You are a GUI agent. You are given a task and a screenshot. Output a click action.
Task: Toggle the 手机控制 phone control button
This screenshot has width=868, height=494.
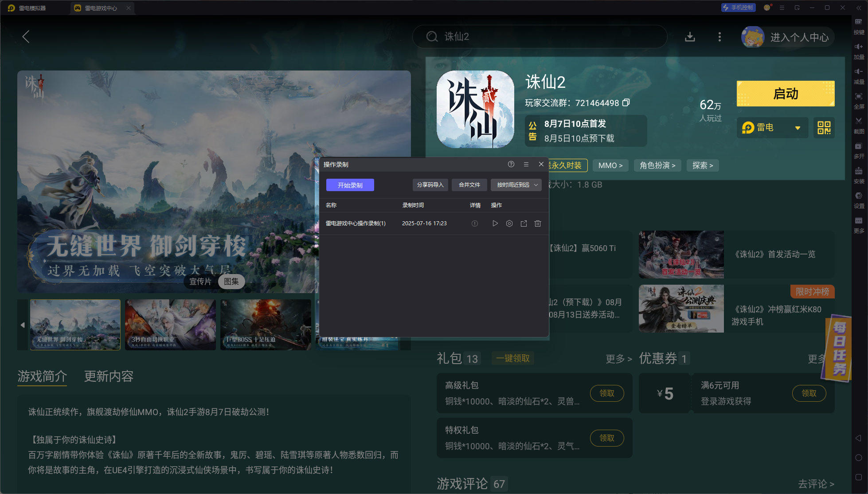pyautogui.click(x=738, y=8)
